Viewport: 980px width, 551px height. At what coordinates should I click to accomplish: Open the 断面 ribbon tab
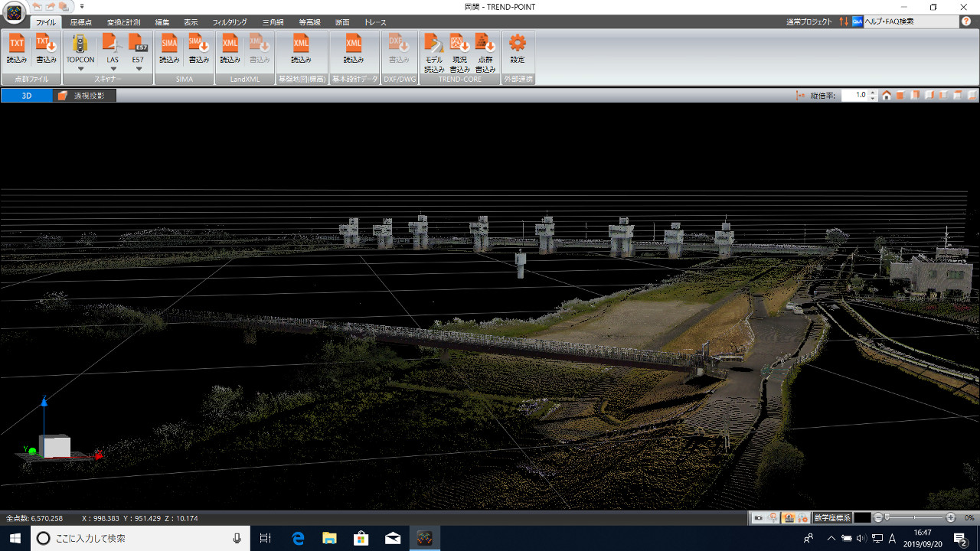(x=342, y=22)
